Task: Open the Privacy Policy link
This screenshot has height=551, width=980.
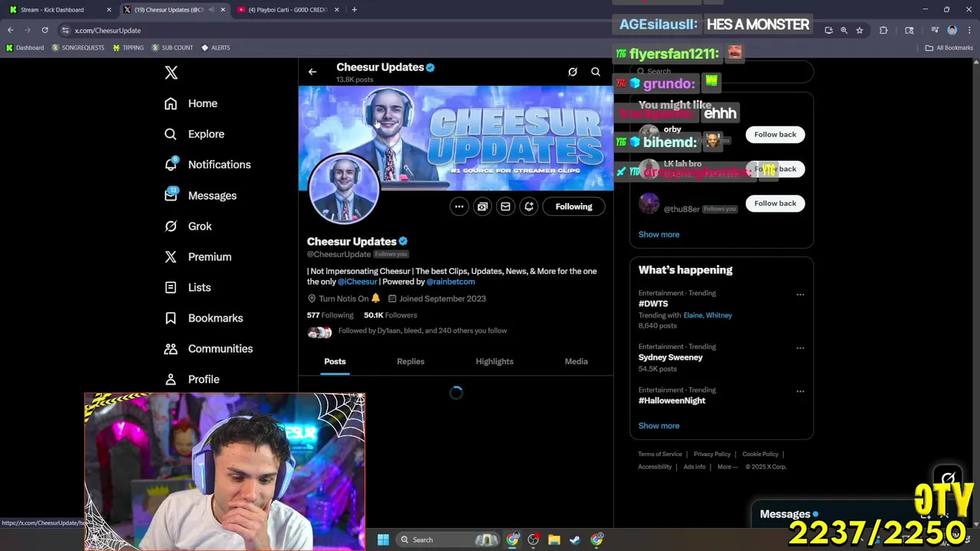Action: point(712,455)
